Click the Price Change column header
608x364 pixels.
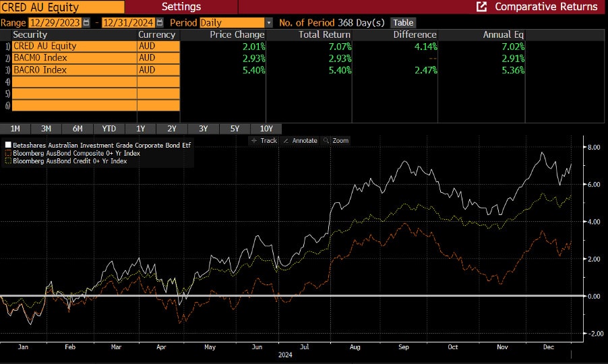[237, 34]
